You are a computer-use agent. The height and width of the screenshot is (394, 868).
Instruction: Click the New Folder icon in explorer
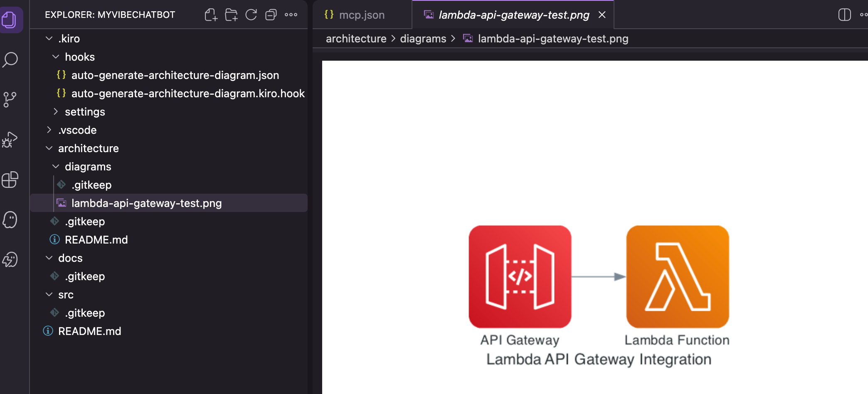click(231, 15)
